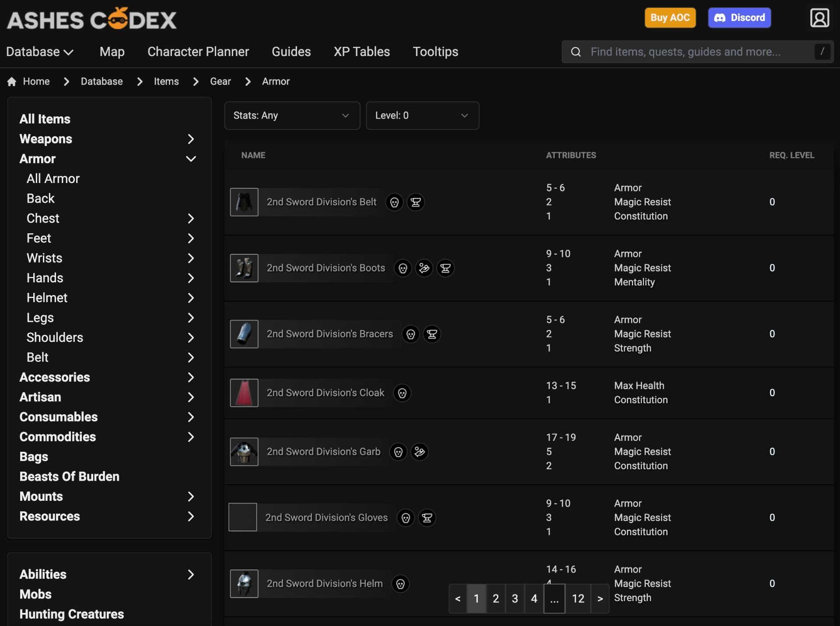Go to page 2 of results
The width and height of the screenshot is (840, 626).
pos(495,598)
